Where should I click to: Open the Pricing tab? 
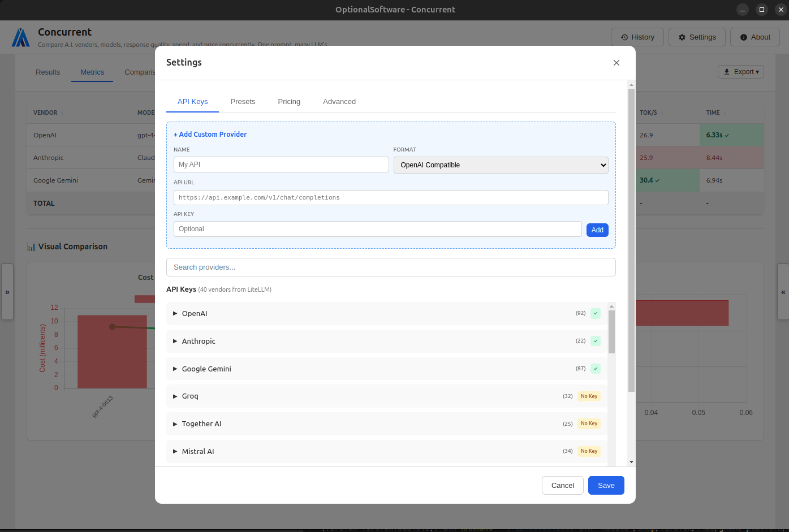click(x=289, y=101)
